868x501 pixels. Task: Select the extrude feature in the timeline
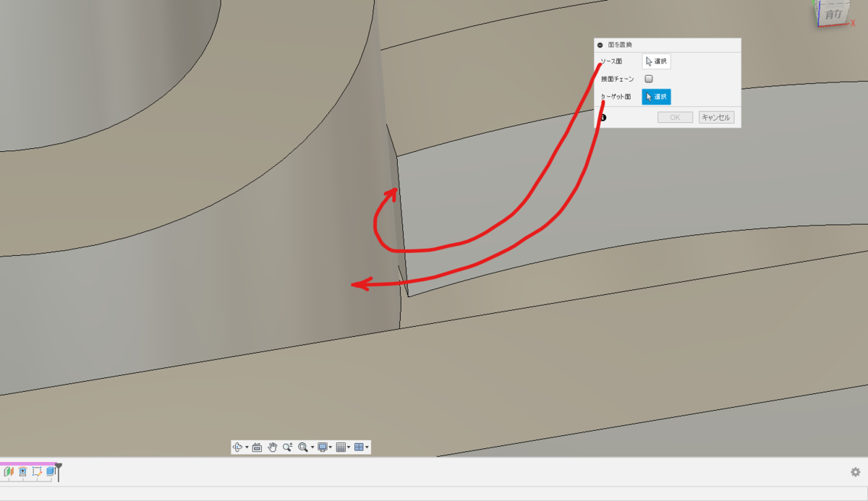pos(51,471)
